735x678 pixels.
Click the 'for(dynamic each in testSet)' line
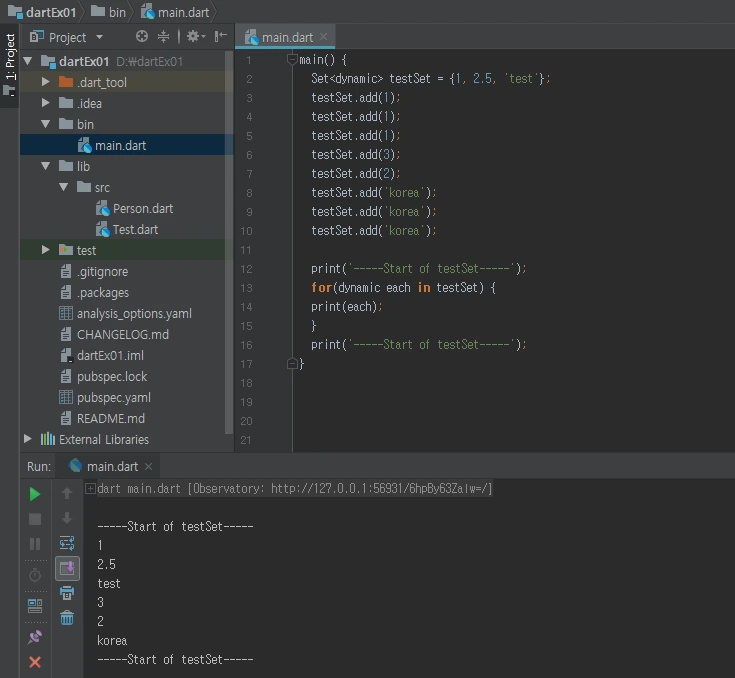(403, 287)
